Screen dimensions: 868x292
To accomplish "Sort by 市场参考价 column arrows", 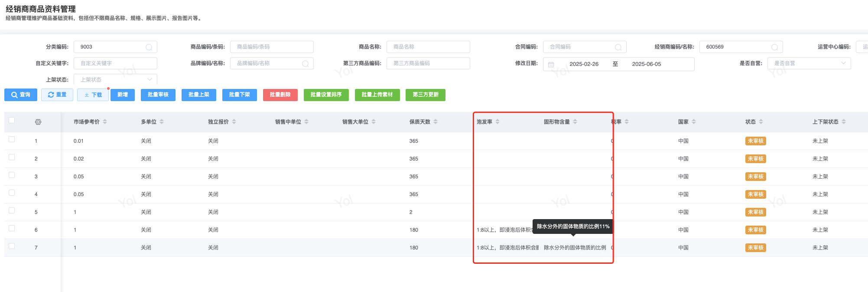I will point(105,122).
